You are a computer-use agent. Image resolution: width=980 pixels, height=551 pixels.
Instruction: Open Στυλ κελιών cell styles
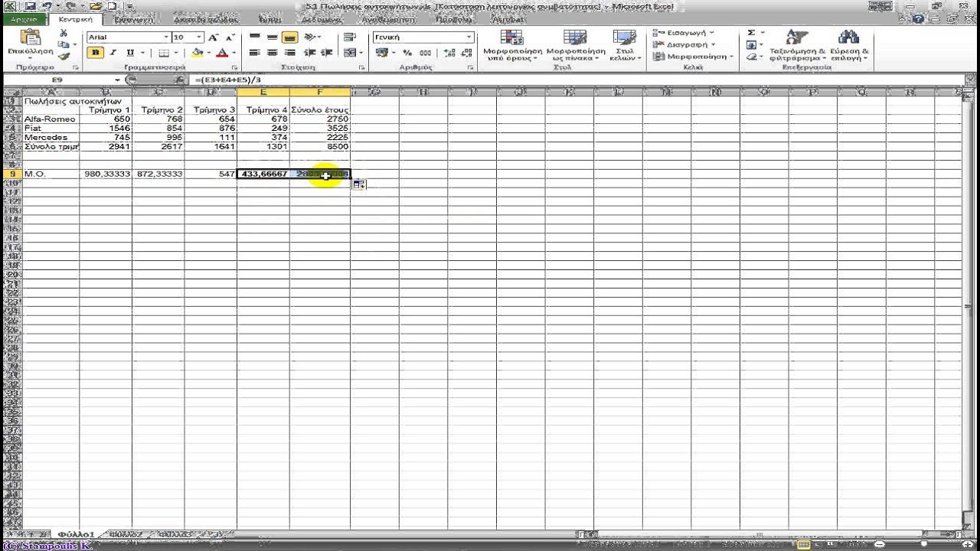[625, 45]
